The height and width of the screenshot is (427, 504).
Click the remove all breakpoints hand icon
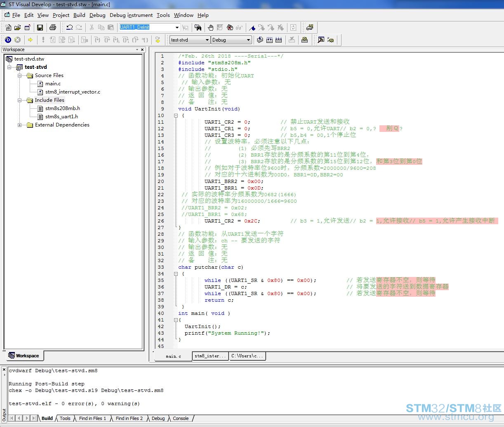[x=230, y=28]
